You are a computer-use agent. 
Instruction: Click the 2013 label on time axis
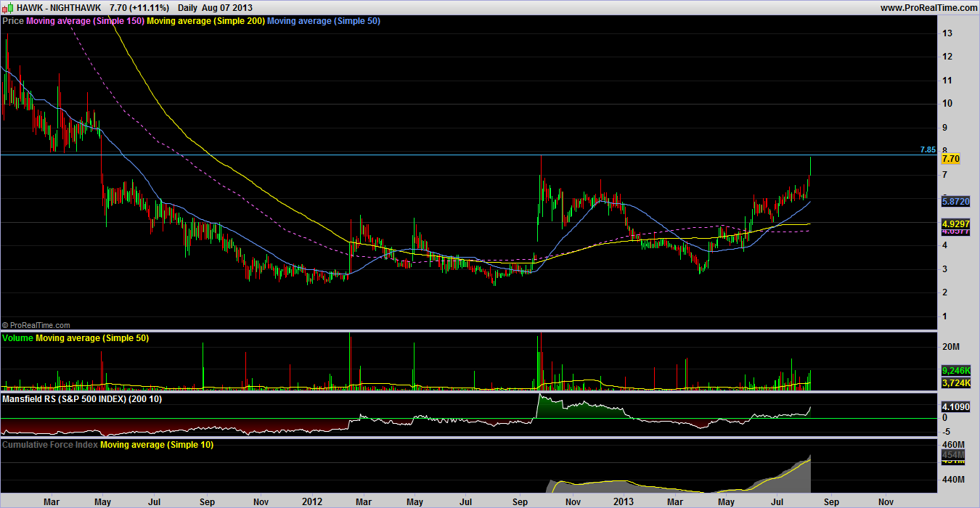coord(624,501)
